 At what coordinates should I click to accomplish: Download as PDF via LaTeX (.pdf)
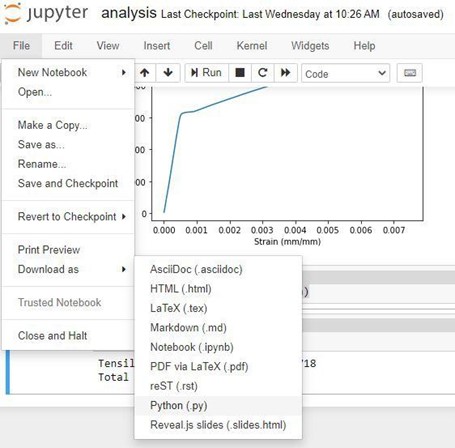pyautogui.click(x=218, y=366)
